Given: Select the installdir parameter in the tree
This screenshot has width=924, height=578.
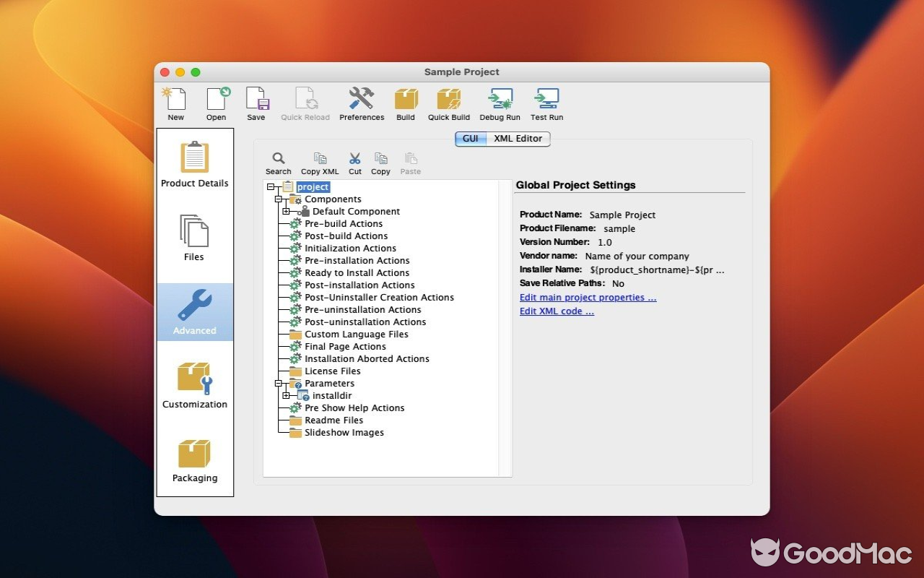Looking at the screenshot, I should coord(332,395).
